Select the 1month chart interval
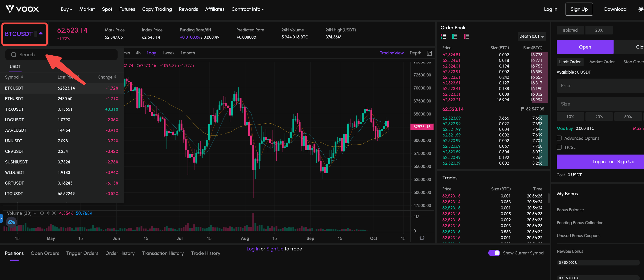Screen dimensions: 644x280 tap(188, 53)
